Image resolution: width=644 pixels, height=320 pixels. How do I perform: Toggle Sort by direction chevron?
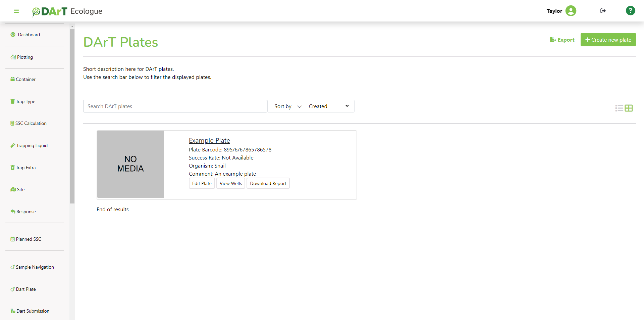click(x=300, y=106)
